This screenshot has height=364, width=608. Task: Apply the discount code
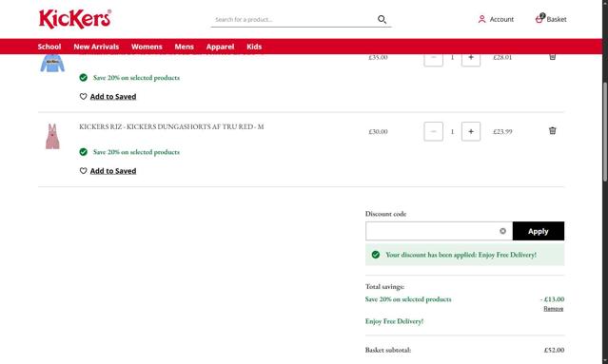pos(539,231)
